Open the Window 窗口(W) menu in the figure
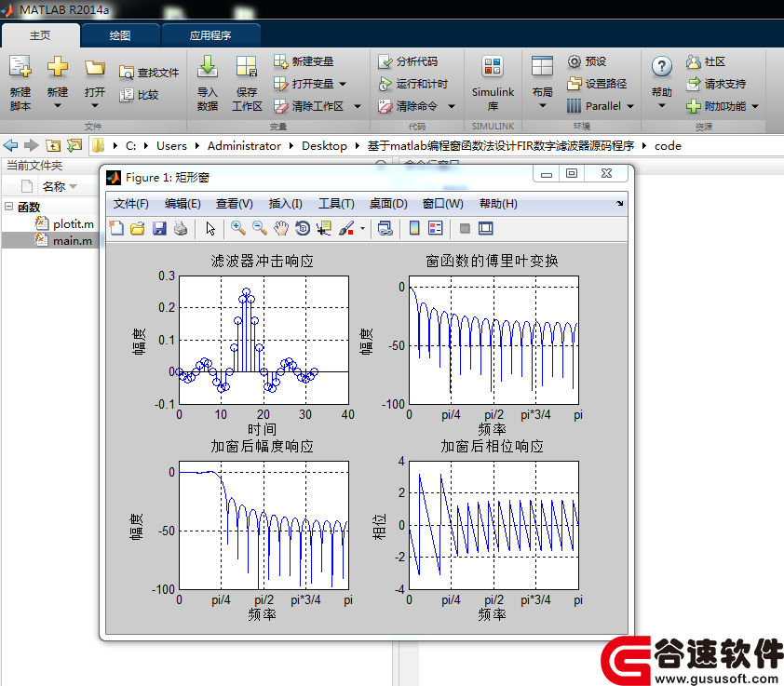The image size is (784, 686). tap(443, 204)
